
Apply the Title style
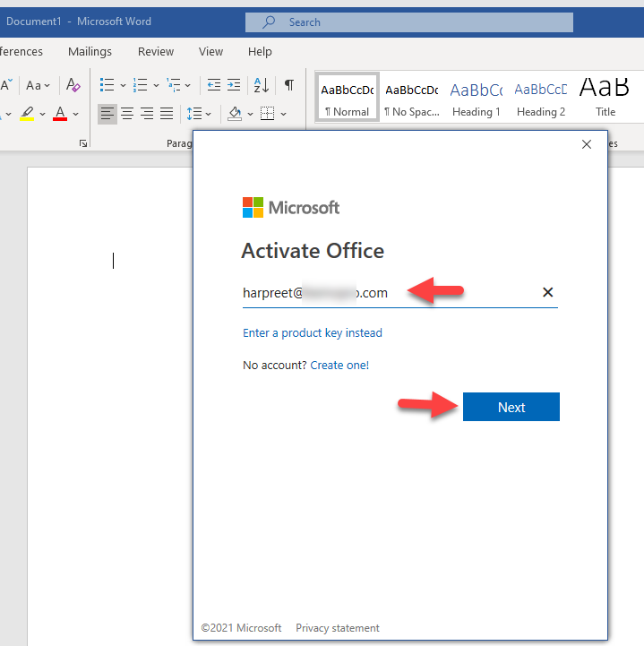[605, 98]
